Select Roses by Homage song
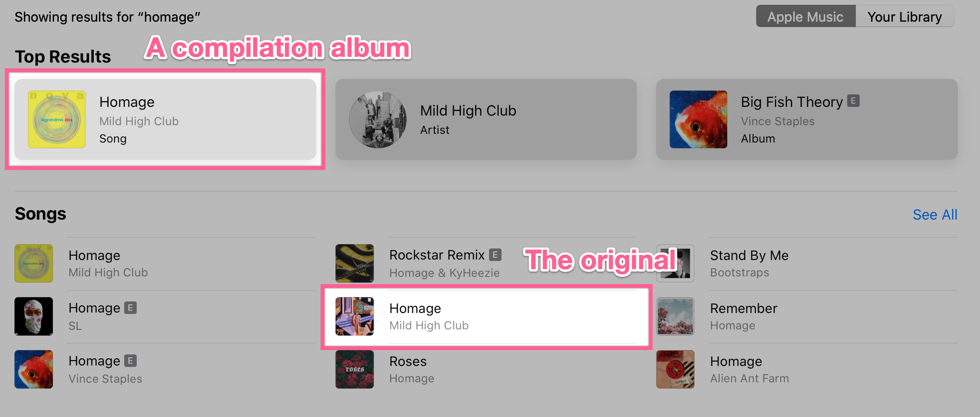The image size is (980, 417). (x=486, y=369)
